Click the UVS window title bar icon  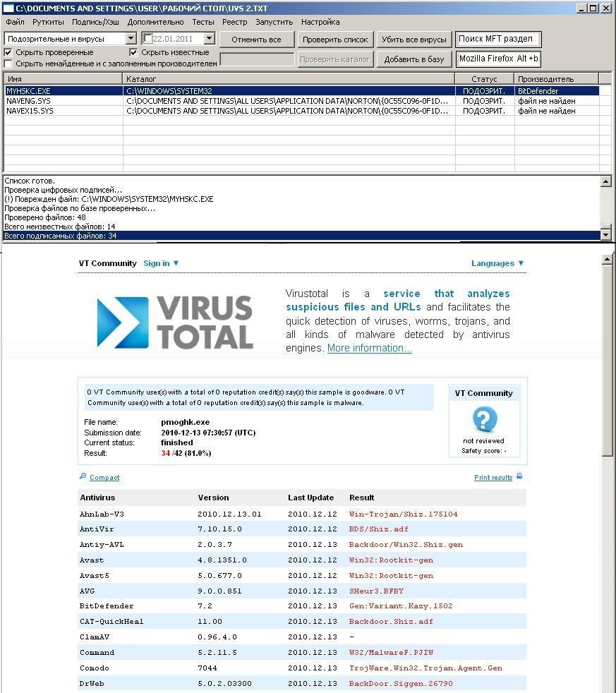[x=8, y=8]
